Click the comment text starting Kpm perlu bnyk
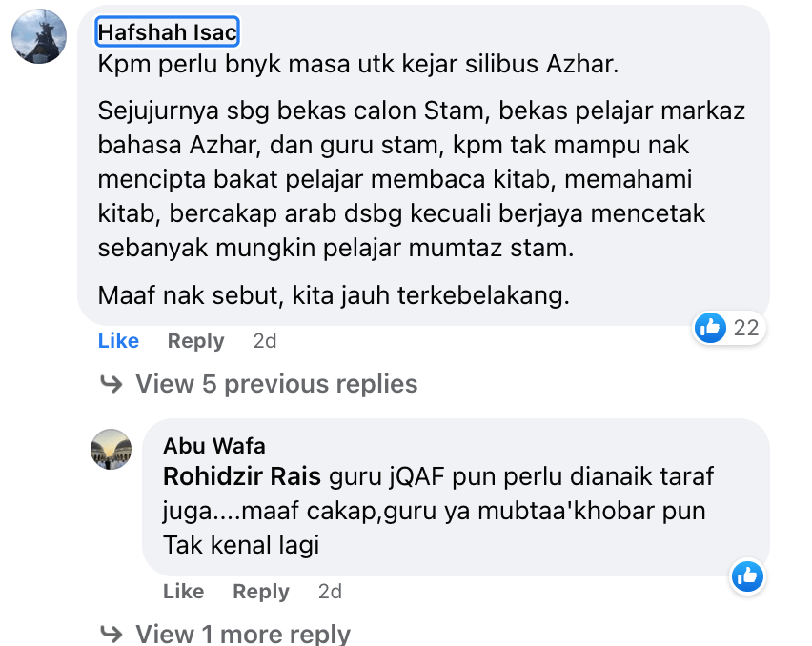812x646 pixels. coord(358,64)
